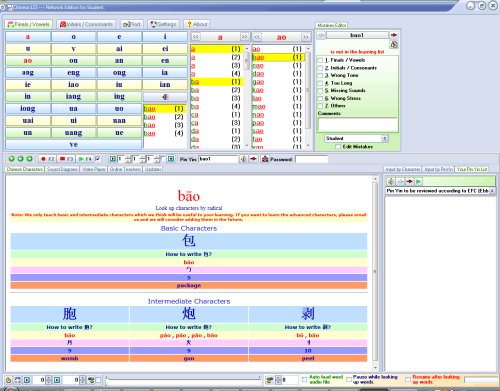500x391 pixels.
Task: Switch to the Input by Character tab
Action: (403, 169)
